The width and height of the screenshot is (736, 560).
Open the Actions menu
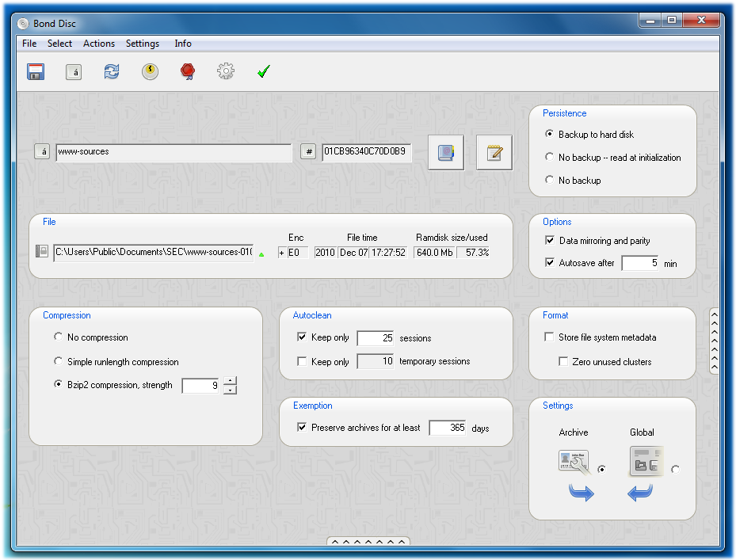(98, 44)
